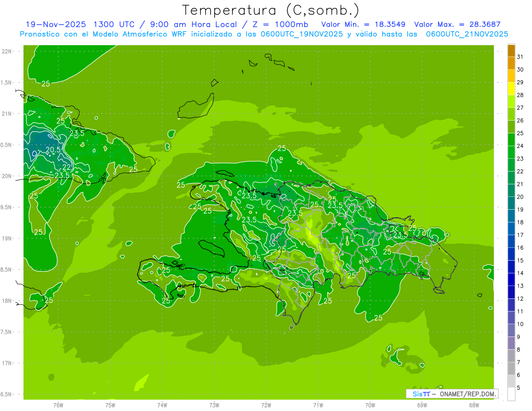Click the "71W" longitude axis label
Viewport: 532px width, 411px height.
point(318,405)
